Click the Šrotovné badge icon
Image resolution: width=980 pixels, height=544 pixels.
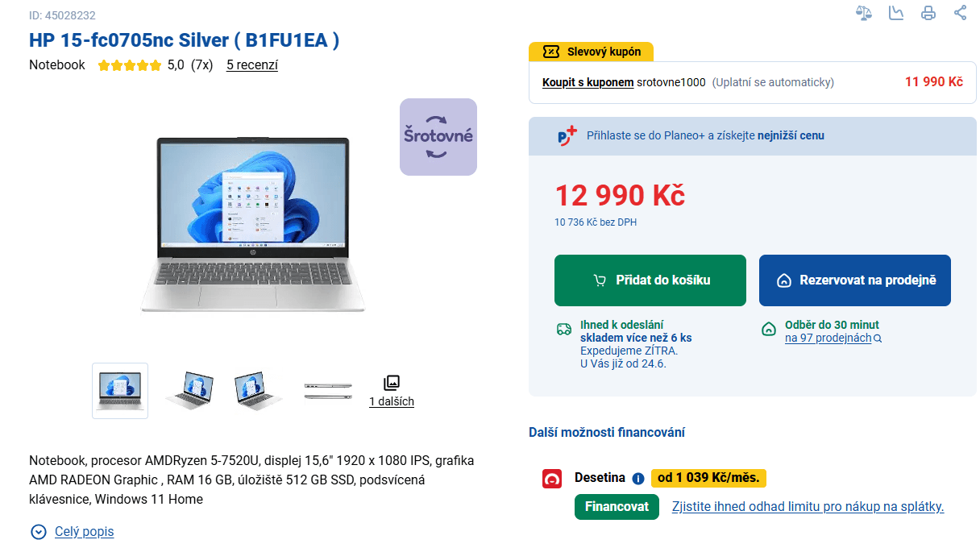tap(438, 137)
